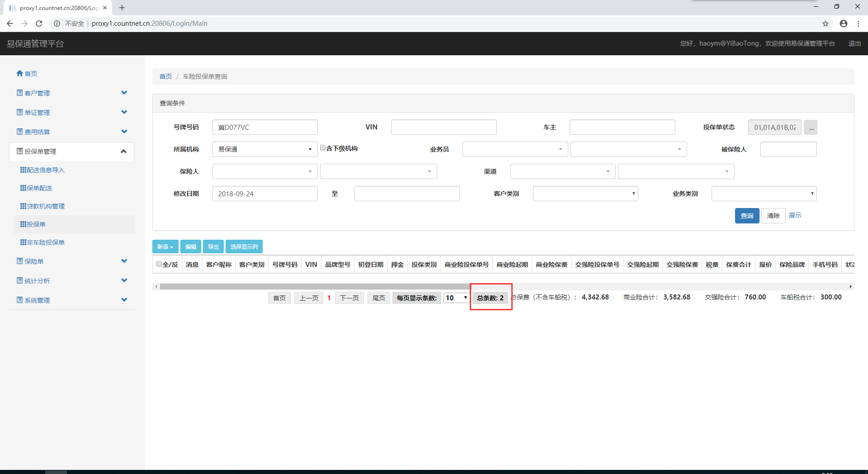
Task: Open the 投保单状态 ellipsis picker button
Action: (811, 128)
